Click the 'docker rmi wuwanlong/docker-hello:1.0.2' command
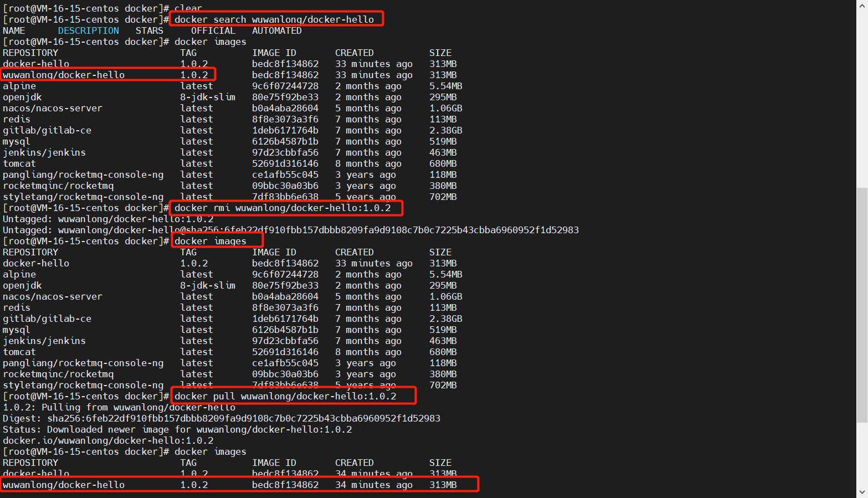The image size is (868, 498). 283,208
